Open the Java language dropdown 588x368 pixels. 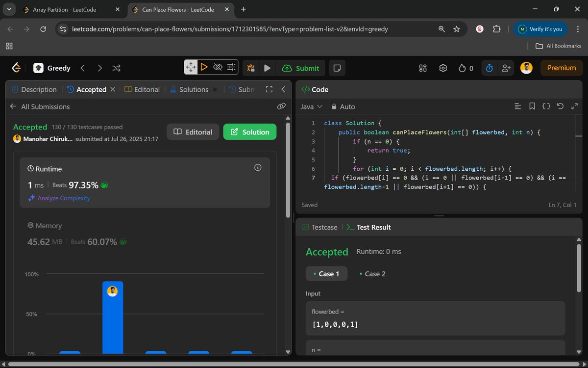pyautogui.click(x=312, y=106)
